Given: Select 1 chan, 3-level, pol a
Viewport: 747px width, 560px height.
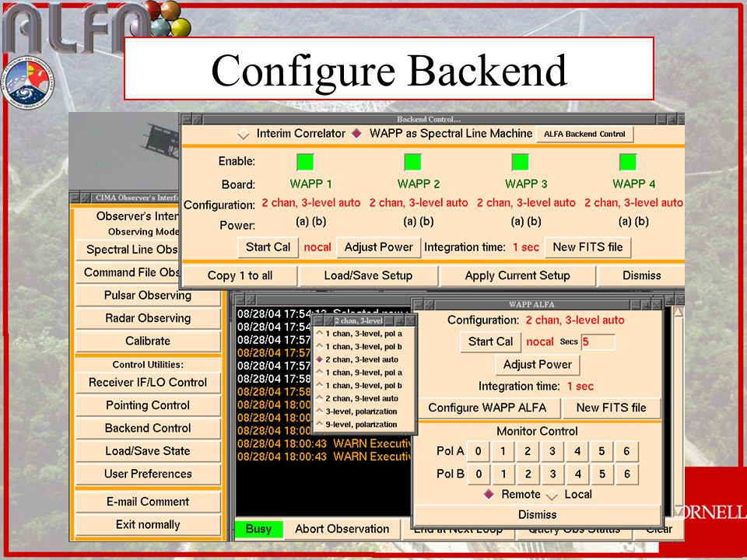Looking at the screenshot, I should tap(359, 334).
